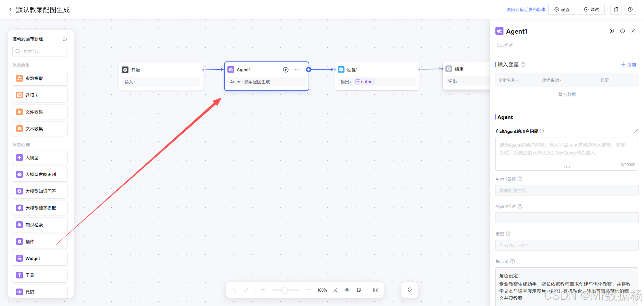The width and height of the screenshot is (644, 306).
Task: Zoom in with the plus button
Action: click(x=309, y=290)
